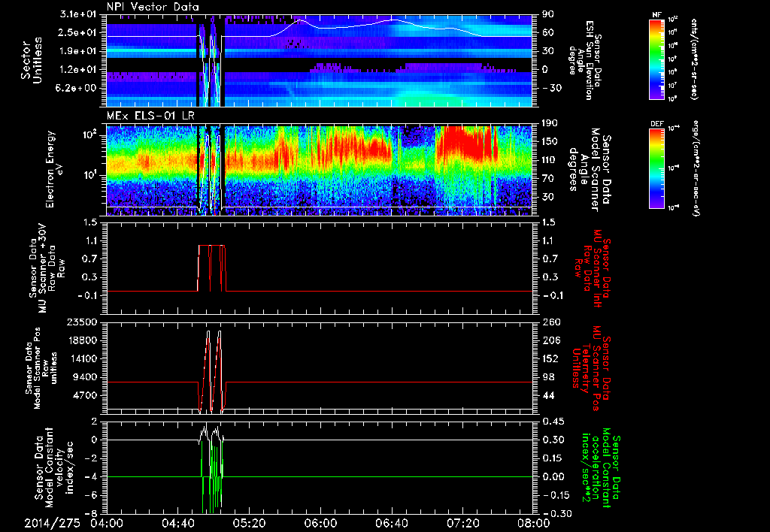Click the 07:20 time axis label
770x532 pixels.
point(462,522)
